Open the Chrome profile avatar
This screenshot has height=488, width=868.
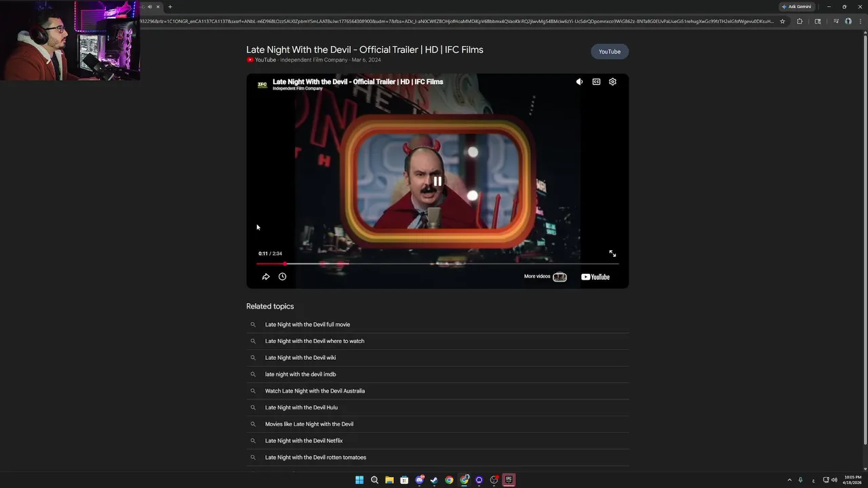[x=848, y=21]
